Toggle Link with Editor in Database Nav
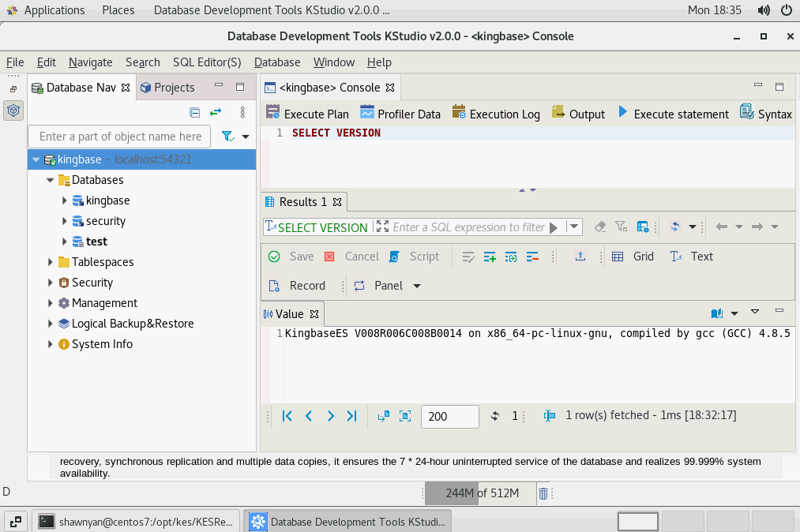 click(x=216, y=113)
